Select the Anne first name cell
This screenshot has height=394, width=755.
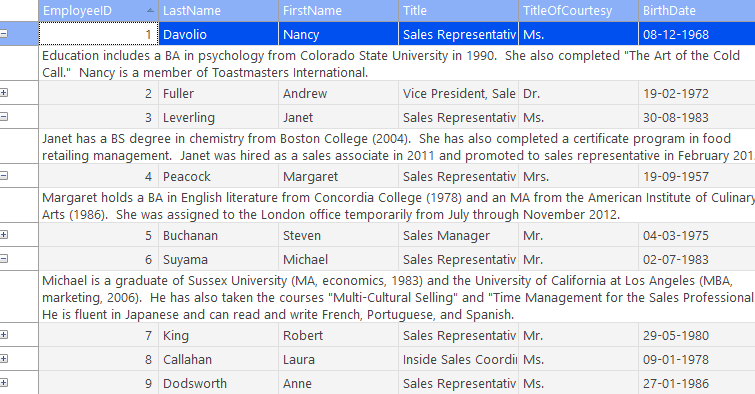[338, 383]
